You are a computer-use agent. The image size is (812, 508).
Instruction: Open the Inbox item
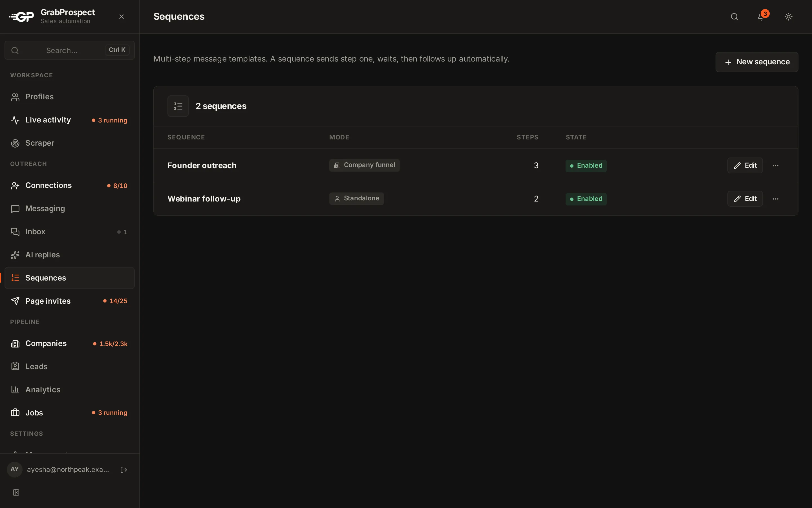point(69,232)
